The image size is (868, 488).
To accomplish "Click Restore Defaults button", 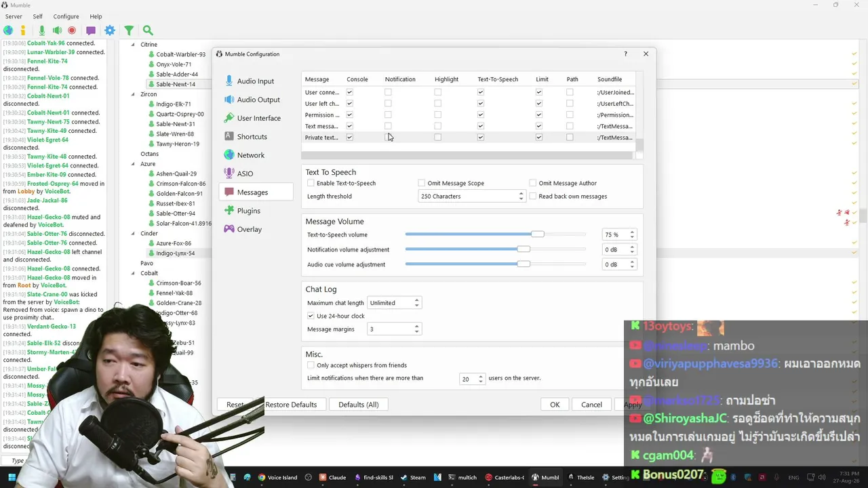I will point(291,405).
